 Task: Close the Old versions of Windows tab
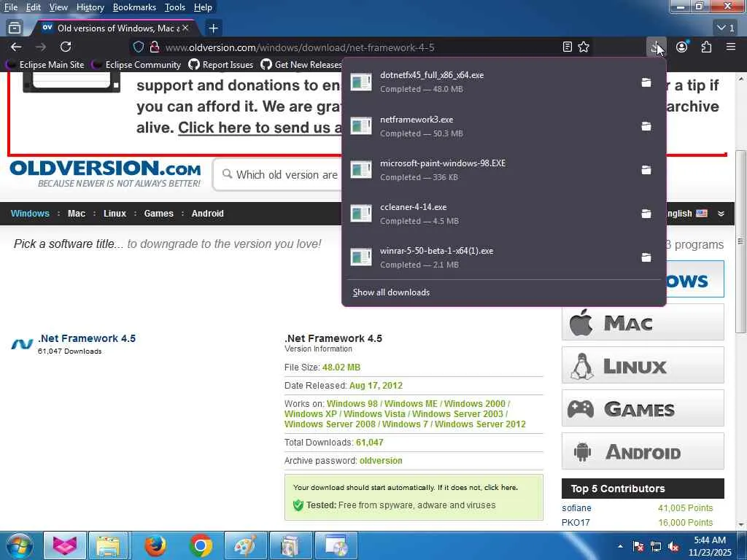pos(185,28)
